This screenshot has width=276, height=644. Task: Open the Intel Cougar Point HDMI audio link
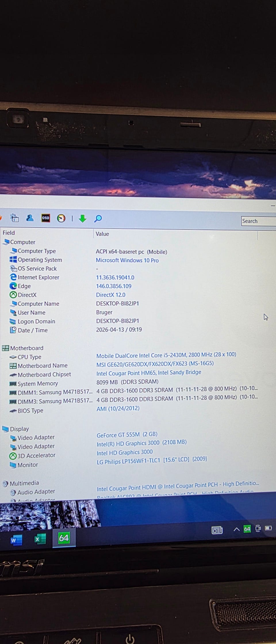(x=178, y=486)
